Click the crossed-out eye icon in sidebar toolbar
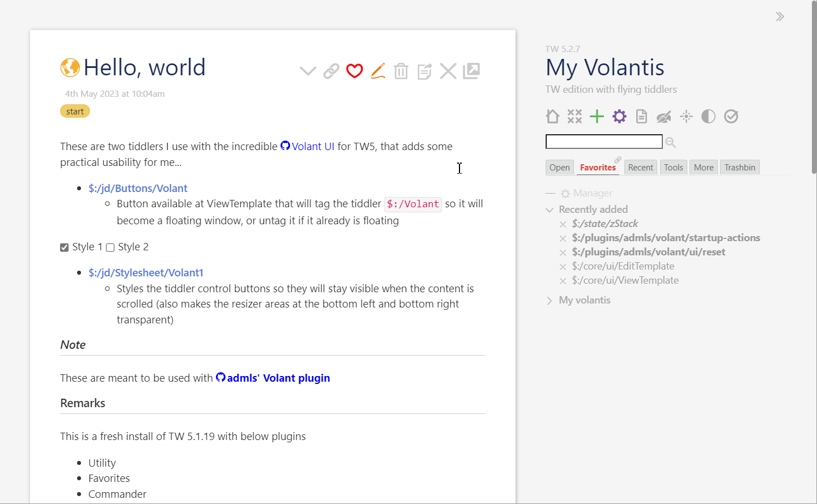 [663, 117]
